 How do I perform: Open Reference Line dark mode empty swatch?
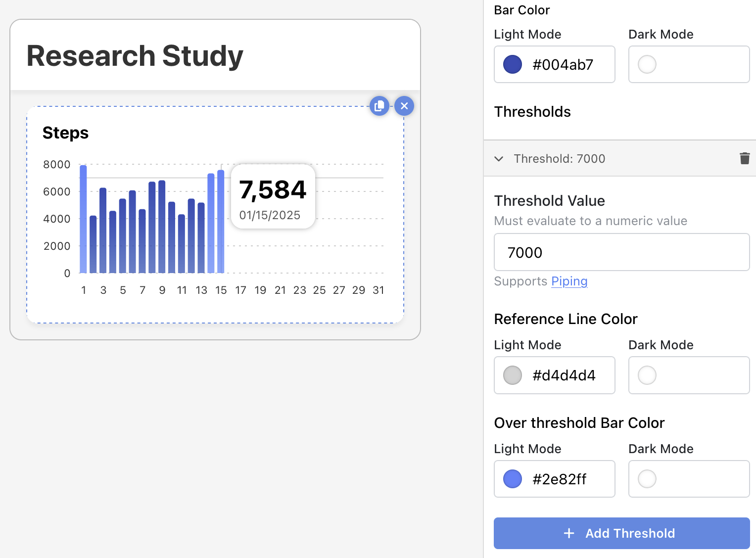coord(647,375)
